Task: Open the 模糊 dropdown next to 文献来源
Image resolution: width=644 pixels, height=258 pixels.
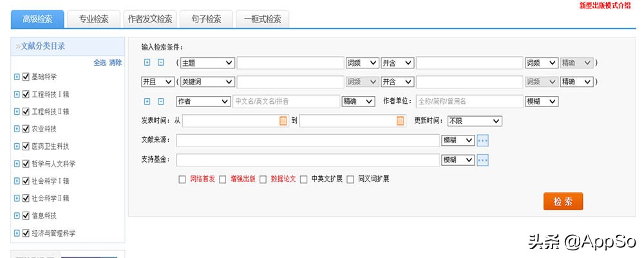Action: click(458, 141)
